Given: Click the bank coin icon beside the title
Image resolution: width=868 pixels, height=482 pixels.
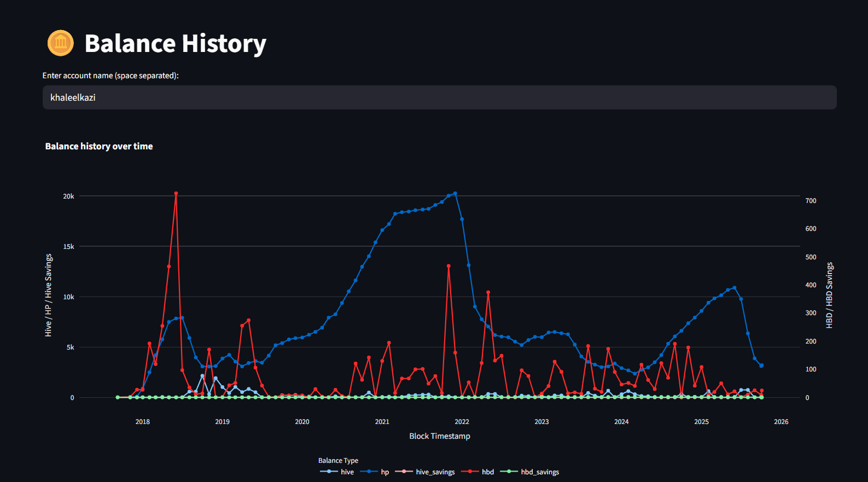Looking at the screenshot, I should [x=61, y=43].
